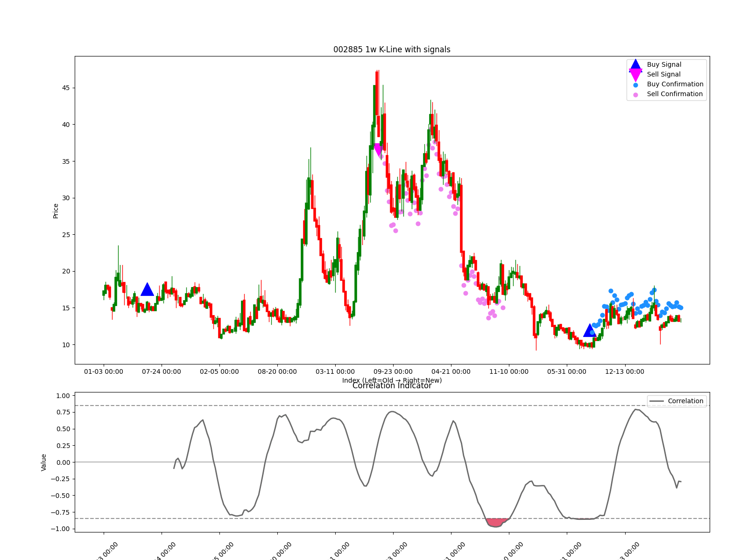Click the 'Value' y-axis label
The height and width of the screenshot is (560, 747).
tap(44, 462)
